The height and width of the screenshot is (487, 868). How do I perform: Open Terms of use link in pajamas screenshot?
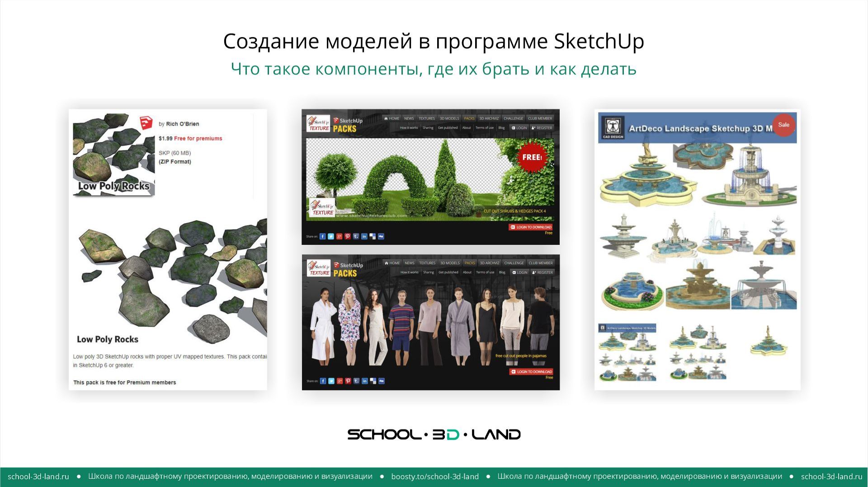point(485,272)
